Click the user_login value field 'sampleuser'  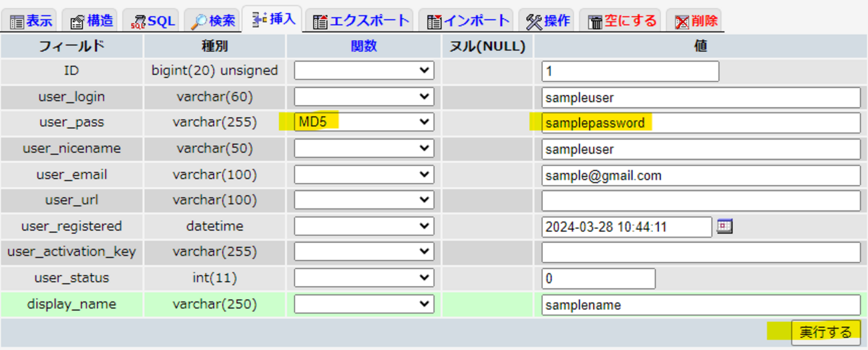[x=701, y=98]
